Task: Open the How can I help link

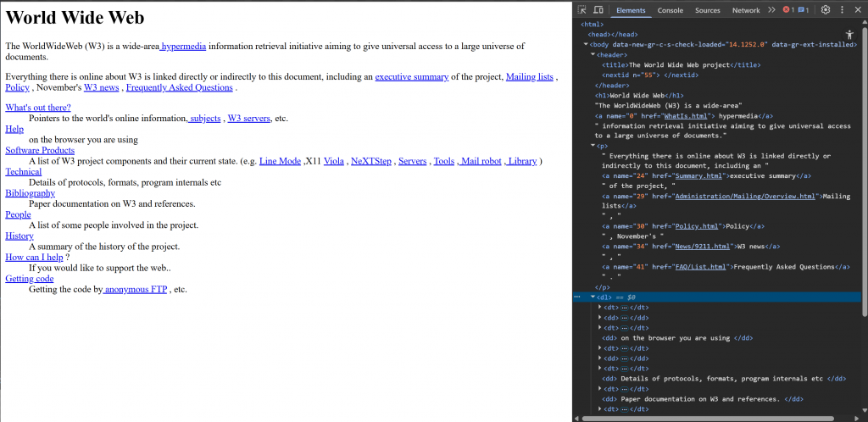Action: pyautogui.click(x=34, y=257)
